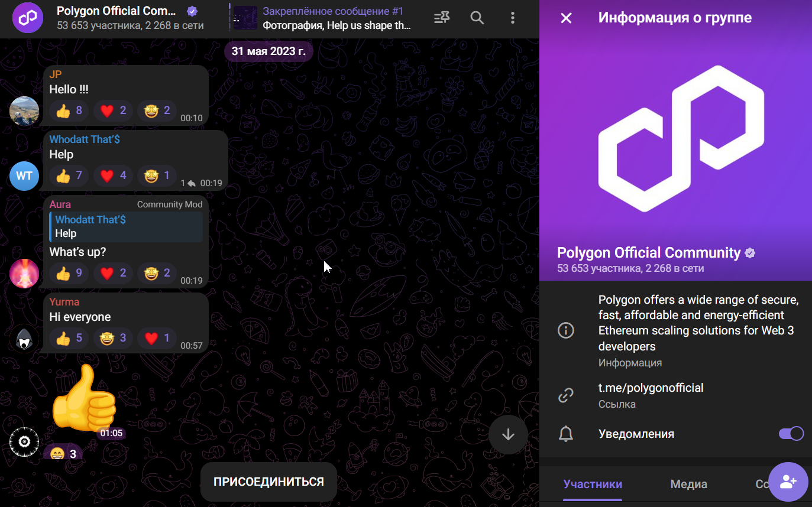This screenshot has height=507, width=812.
Task: Click the Polygon group avatar in chat header
Action: 28,18
